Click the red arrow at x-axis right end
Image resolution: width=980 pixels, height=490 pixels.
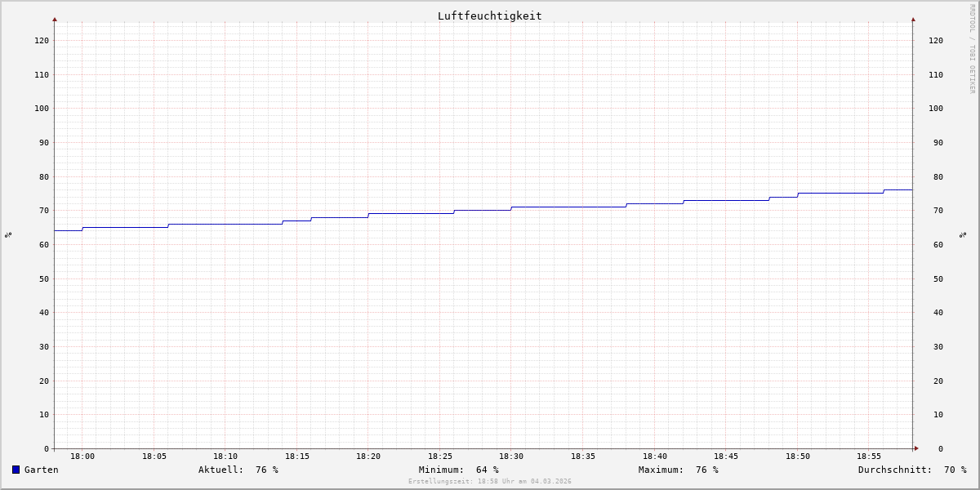click(x=915, y=448)
